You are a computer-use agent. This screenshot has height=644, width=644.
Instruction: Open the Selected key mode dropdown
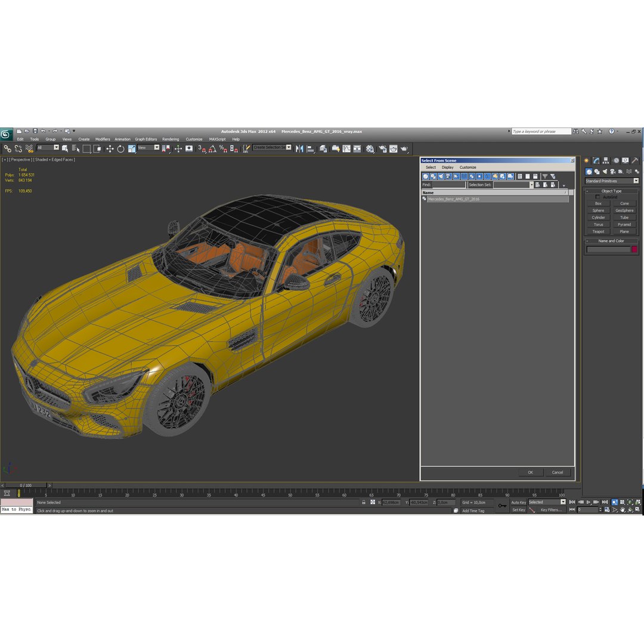tap(547, 502)
